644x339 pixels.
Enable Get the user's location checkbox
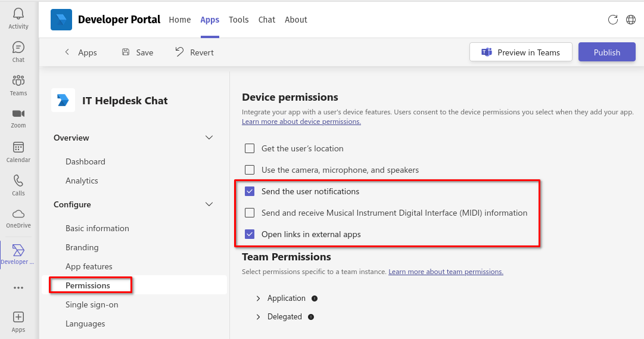[x=250, y=148]
